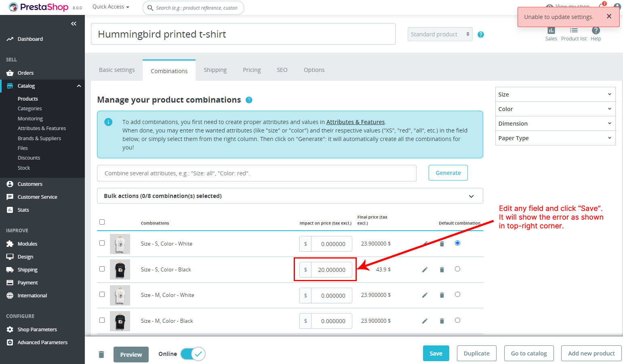Click the attribute combination input field

coord(257,173)
